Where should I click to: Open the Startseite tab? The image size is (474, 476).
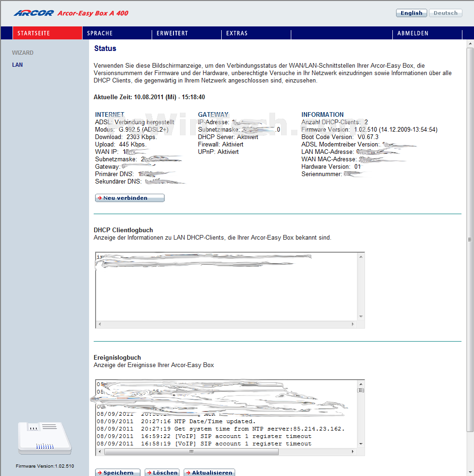pyautogui.click(x=47, y=33)
